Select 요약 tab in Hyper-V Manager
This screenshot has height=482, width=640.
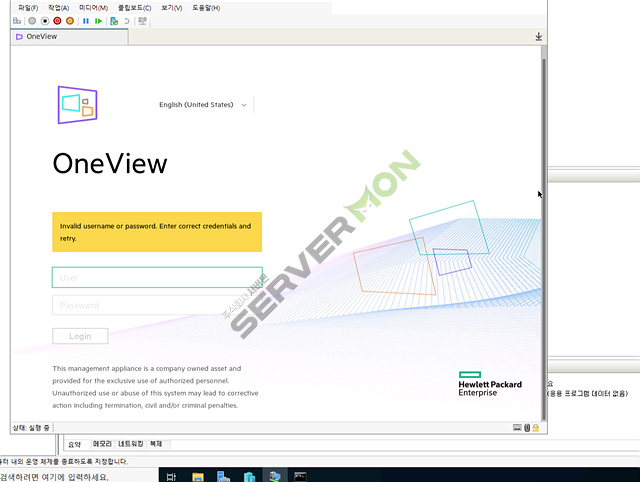coord(75,444)
